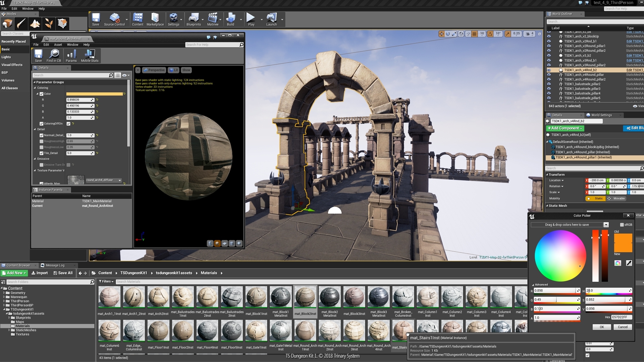Expand the Add Component dropdown
644x362 pixels.
coord(566,128)
